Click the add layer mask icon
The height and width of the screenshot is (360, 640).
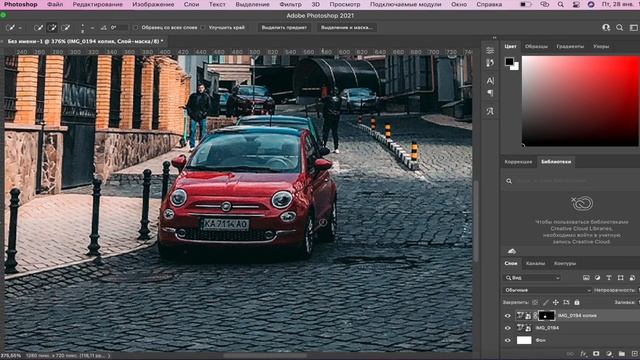596,353
